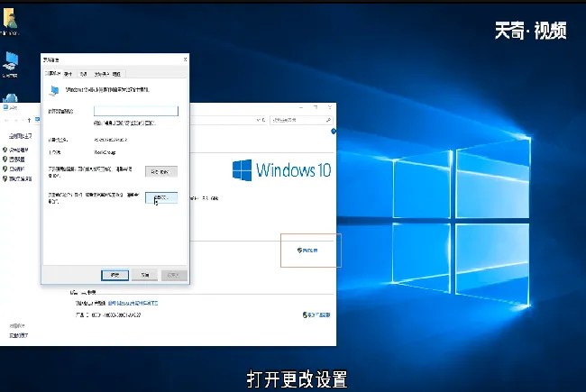The image size is (586, 392).
Task: Open Control Panel Home link in sidebar
Action: 21,136
